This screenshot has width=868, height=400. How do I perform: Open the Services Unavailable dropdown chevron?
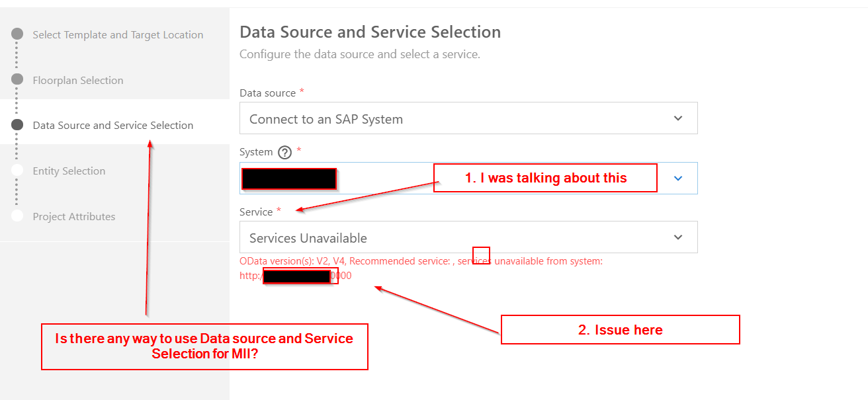pos(677,237)
